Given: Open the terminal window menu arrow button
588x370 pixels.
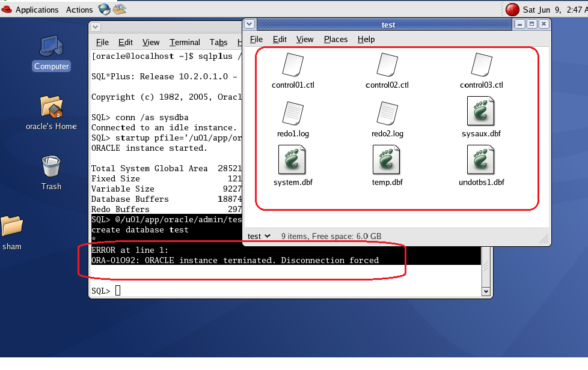Looking at the screenshot, I should [x=96, y=26].
